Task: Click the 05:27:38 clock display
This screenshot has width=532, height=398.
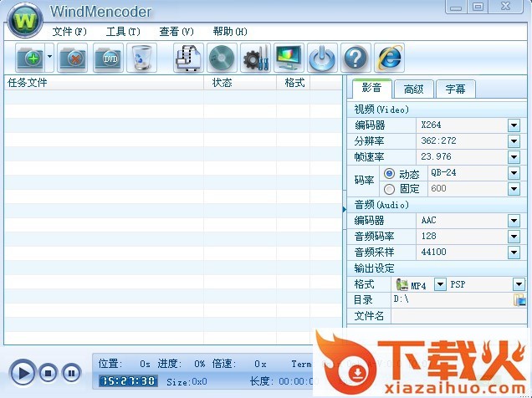Action: pos(128,381)
